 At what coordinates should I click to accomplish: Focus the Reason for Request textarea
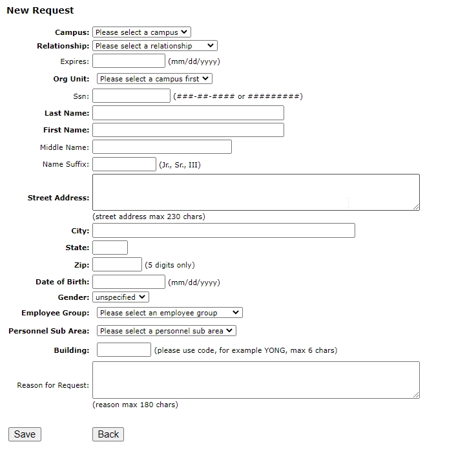click(x=256, y=379)
